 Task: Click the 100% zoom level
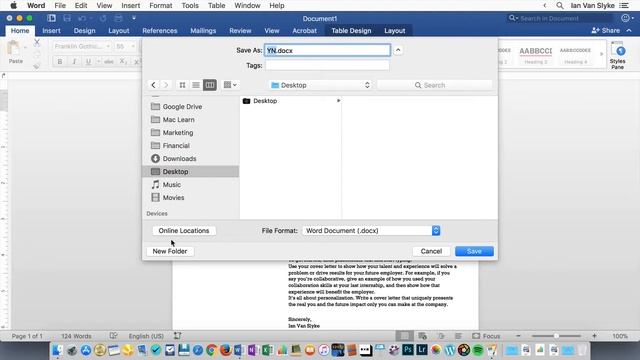620,336
